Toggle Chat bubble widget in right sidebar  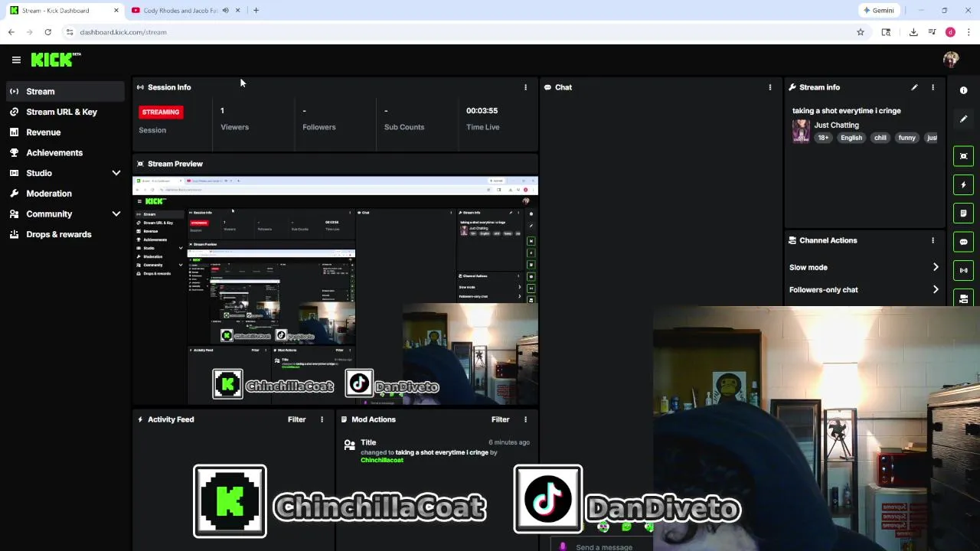tap(963, 242)
